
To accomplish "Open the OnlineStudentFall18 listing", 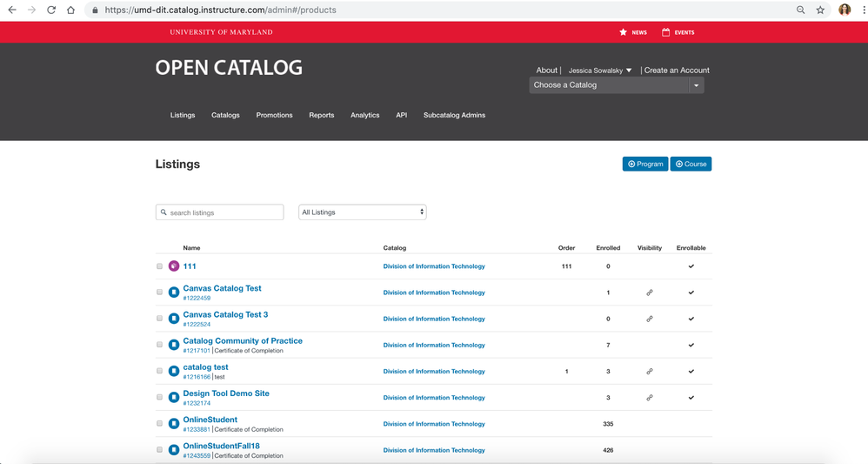I will point(222,446).
